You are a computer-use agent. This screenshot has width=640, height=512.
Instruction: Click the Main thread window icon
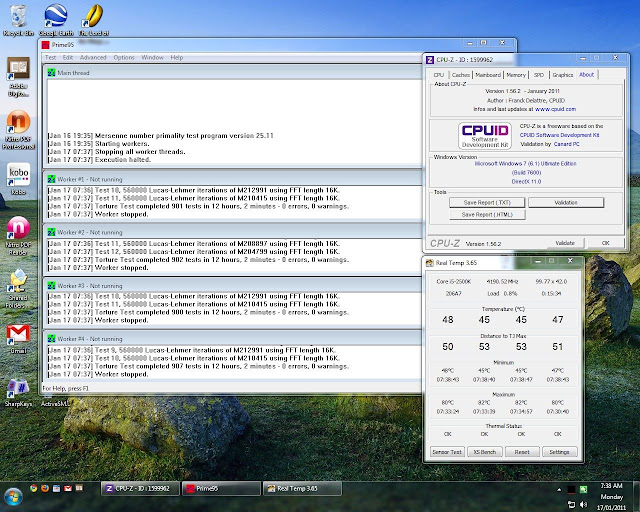pyautogui.click(x=51, y=73)
